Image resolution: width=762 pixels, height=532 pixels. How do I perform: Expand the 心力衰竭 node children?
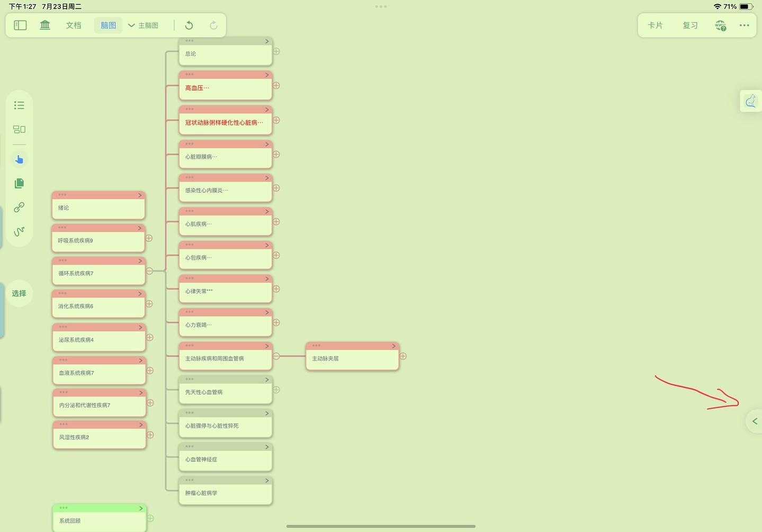(276, 322)
